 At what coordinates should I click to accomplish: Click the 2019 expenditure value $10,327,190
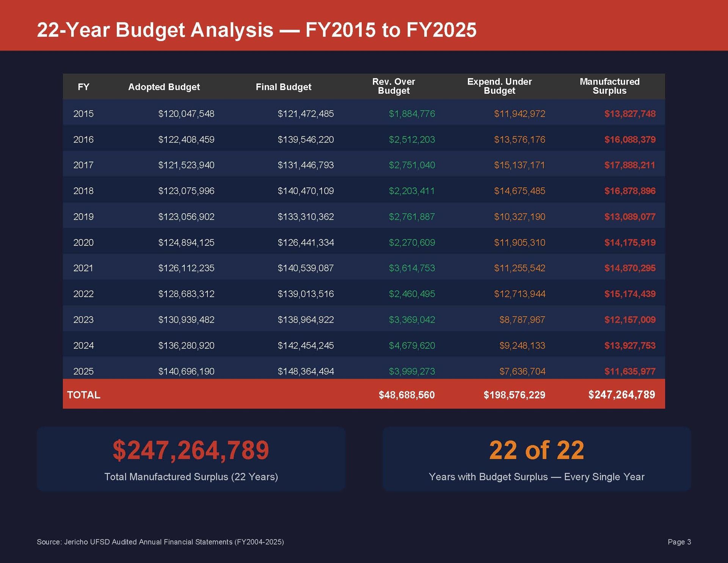pyautogui.click(x=519, y=217)
